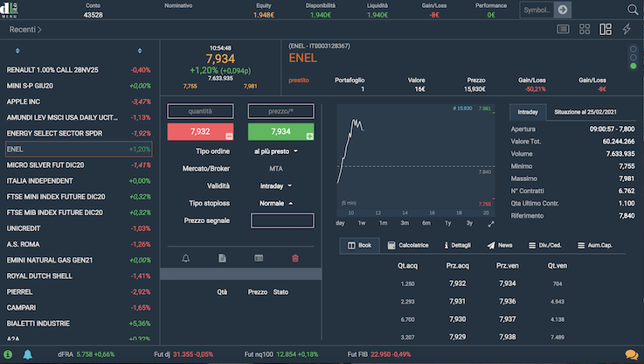The width and height of the screenshot is (644, 364).
Task: Select ROYAL DUTCH SHELL row
Action: 79,276
